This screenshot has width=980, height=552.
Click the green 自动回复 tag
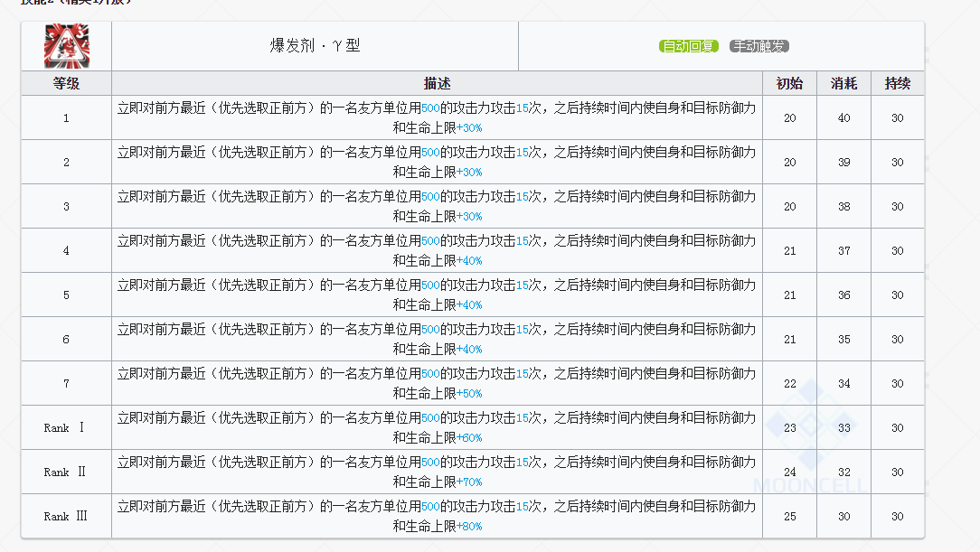tap(688, 46)
